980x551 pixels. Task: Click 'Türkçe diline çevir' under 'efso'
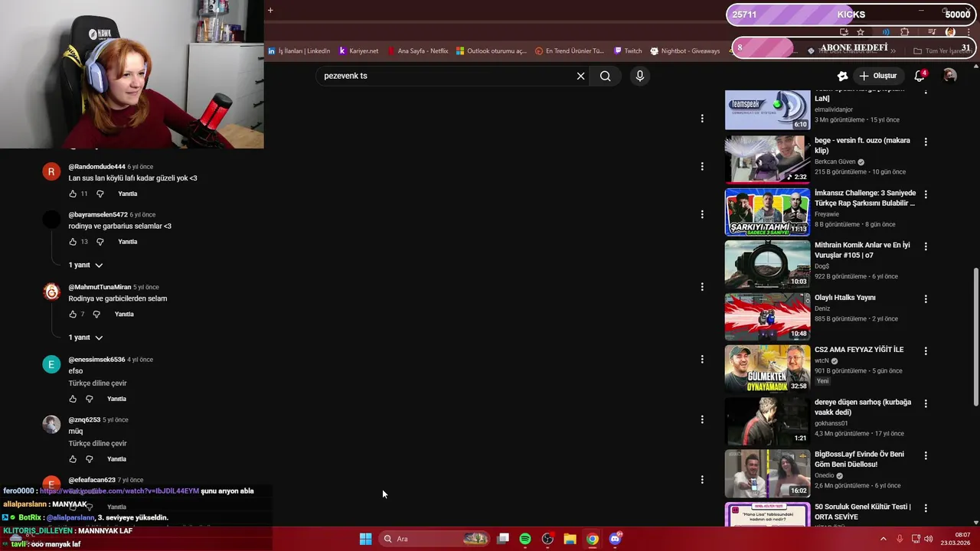tap(98, 383)
